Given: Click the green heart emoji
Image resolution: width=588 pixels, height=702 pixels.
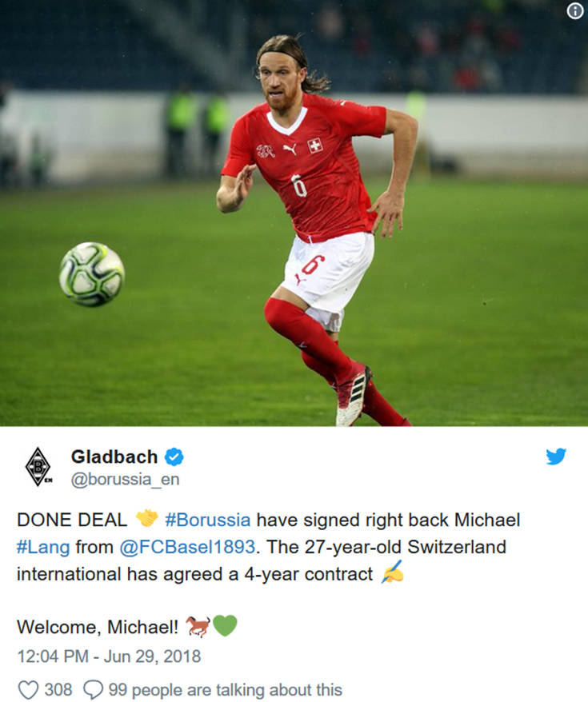Looking at the screenshot, I should 225,625.
